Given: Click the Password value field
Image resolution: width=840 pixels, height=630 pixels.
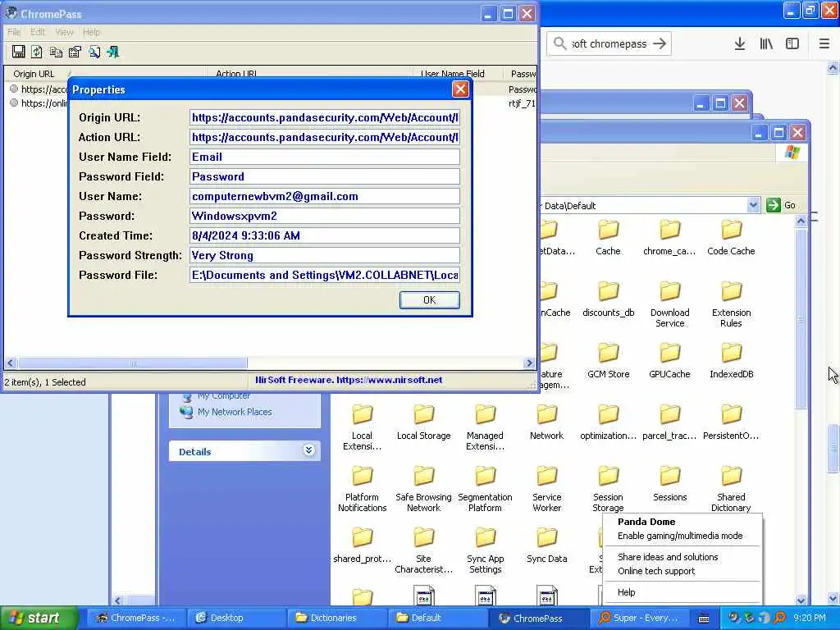Looking at the screenshot, I should pos(325,216).
